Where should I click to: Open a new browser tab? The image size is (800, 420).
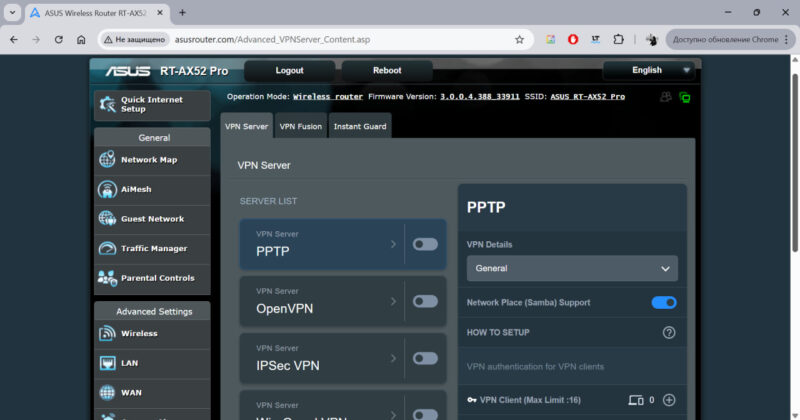pos(182,13)
